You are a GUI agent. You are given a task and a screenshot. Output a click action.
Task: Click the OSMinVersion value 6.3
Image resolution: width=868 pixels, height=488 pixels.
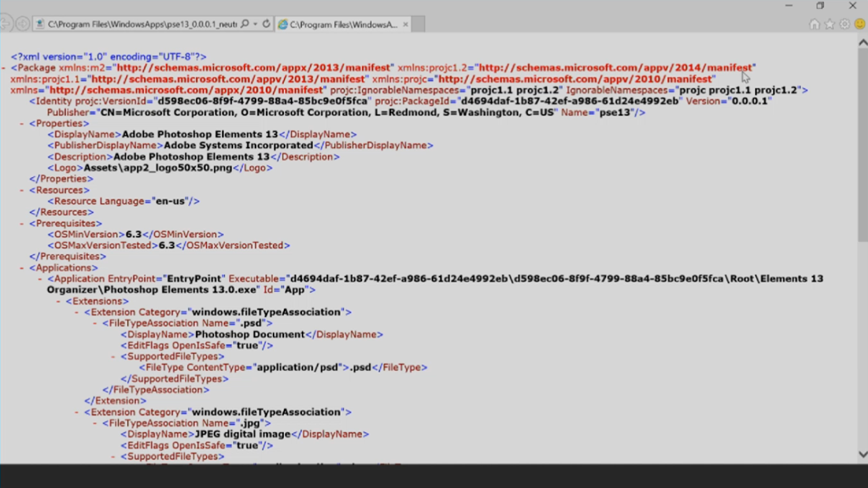point(133,235)
